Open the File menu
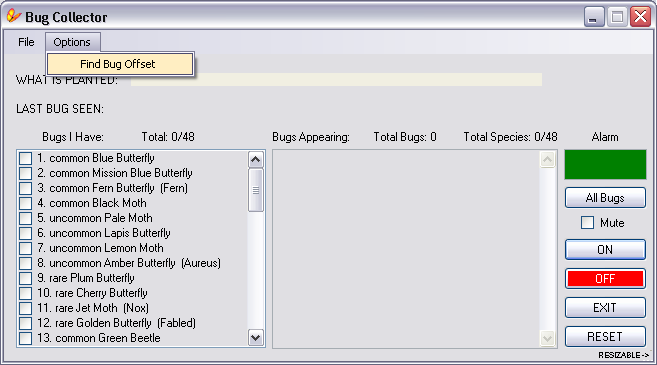The image size is (657, 365). (x=26, y=42)
